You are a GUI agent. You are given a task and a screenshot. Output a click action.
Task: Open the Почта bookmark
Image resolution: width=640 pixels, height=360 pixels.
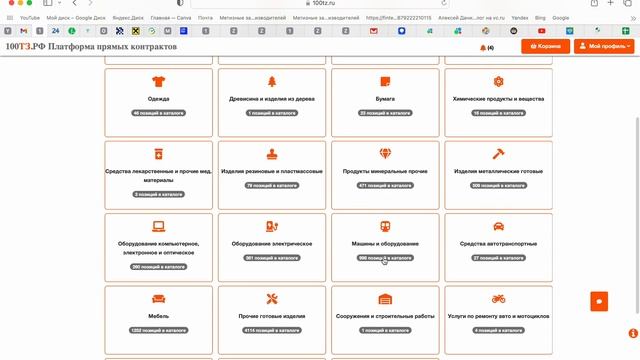(x=205, y=18)
